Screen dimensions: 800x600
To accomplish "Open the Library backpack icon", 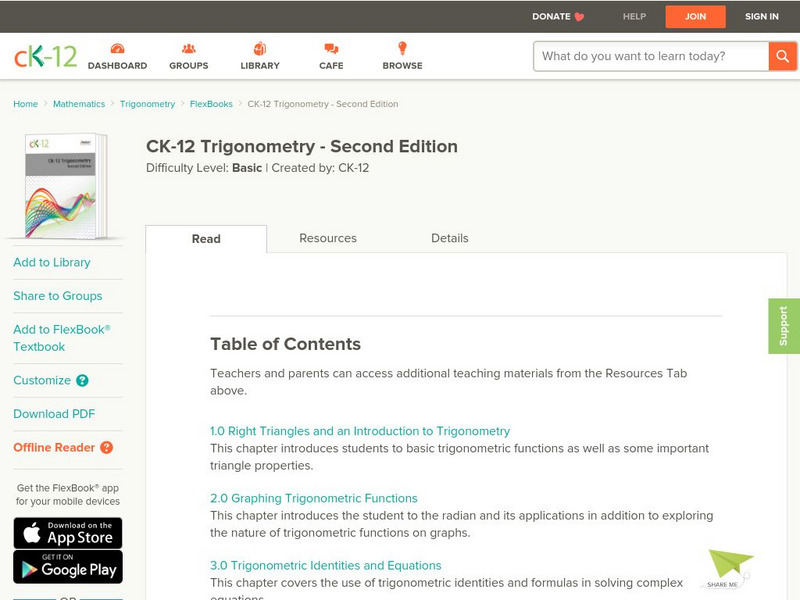I will (x=260, y=48).
